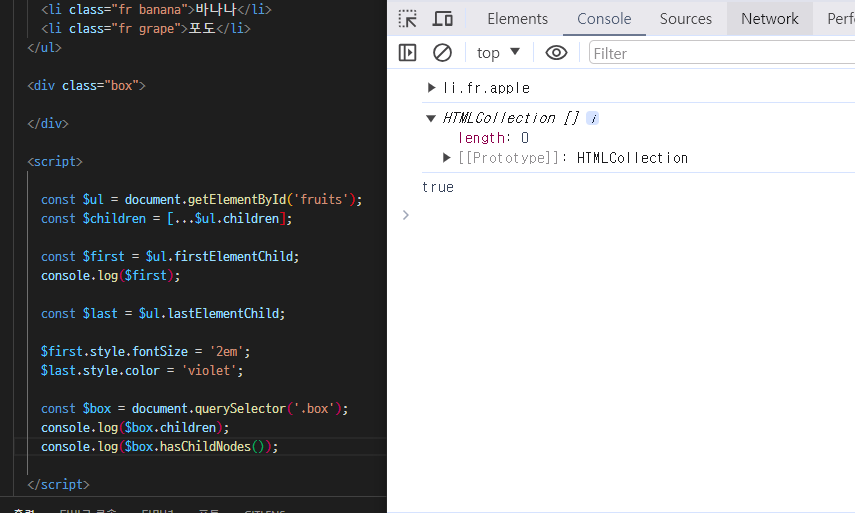The height and width of the screenshot is (513, 855).
Task: Show the console sidebar
Action: pyautogui.click(x=407, y=53)
